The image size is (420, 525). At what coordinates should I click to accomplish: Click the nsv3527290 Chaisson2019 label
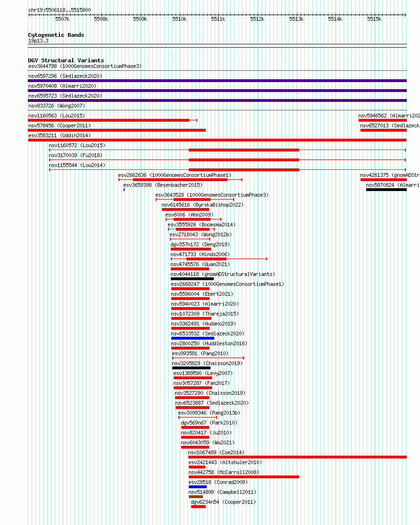[210, 393]
